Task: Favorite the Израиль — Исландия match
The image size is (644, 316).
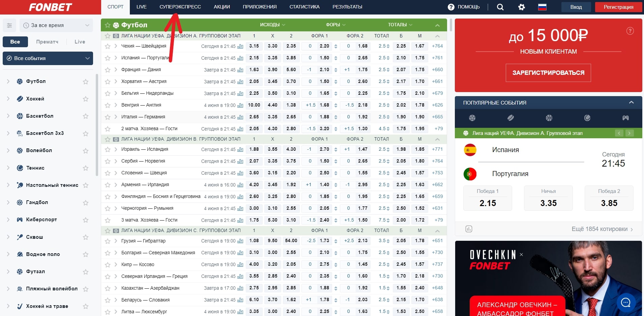Action: (x=108, y=149)
